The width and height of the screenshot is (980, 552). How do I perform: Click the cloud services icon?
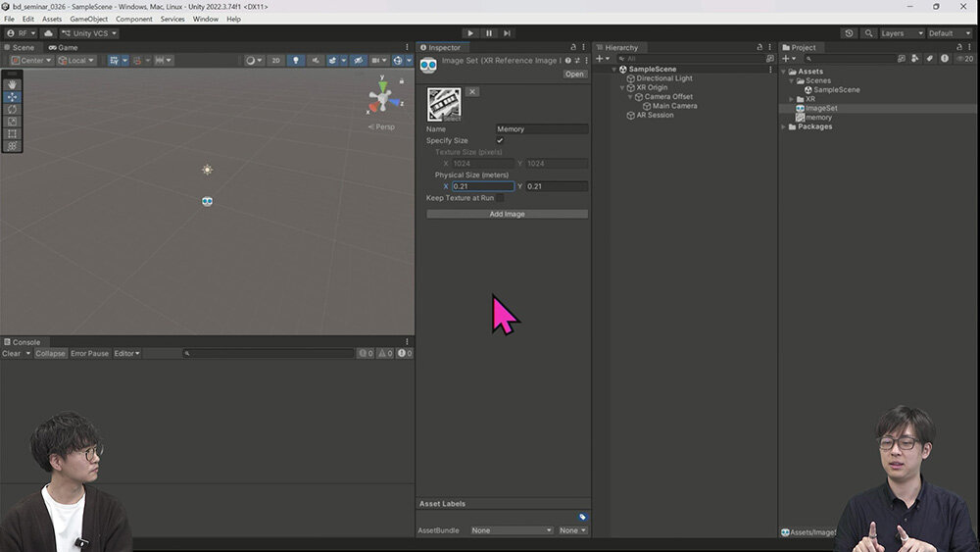click(x=49, y=33)
